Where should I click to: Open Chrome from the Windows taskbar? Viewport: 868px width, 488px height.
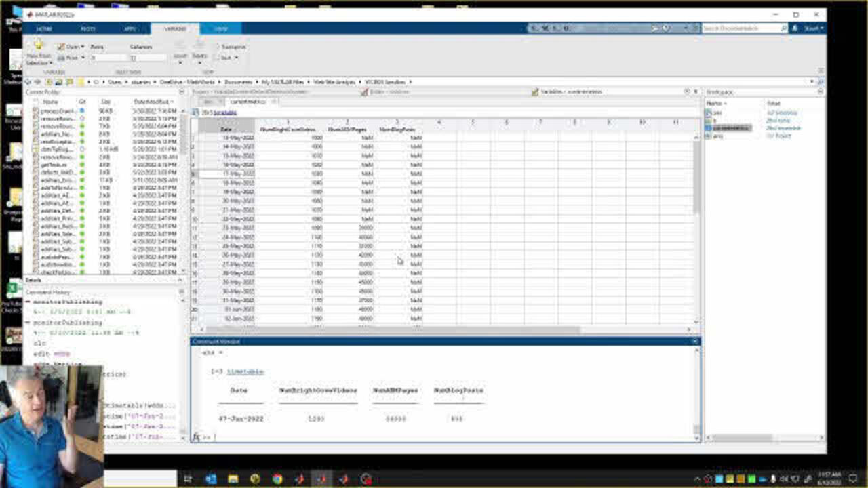277,479
